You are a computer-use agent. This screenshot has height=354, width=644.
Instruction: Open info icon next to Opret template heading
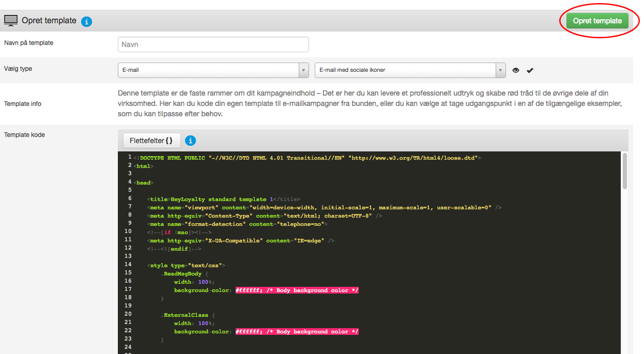click(86, 22)
